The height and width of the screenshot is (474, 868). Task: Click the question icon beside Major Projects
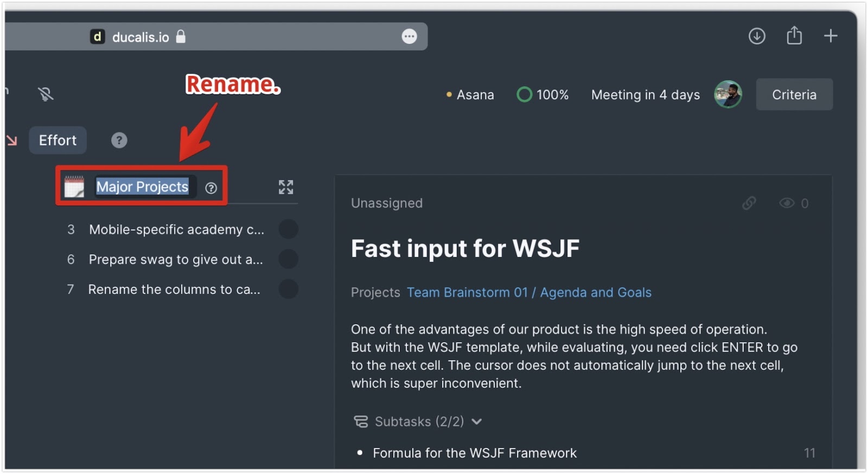point(211,188)
